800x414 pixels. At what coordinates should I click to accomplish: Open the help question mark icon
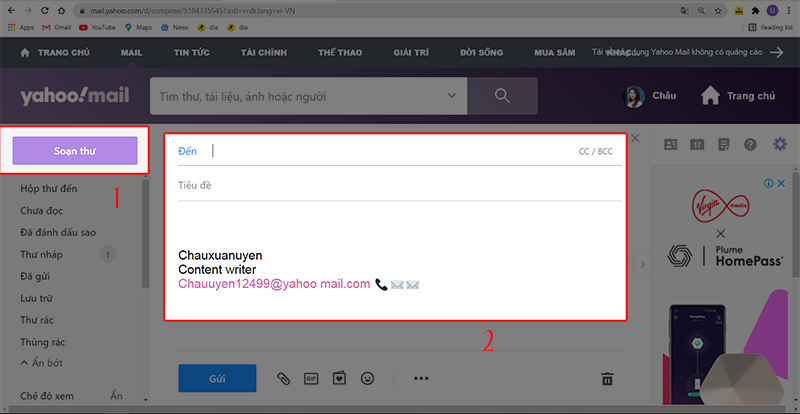pos(749,144)
